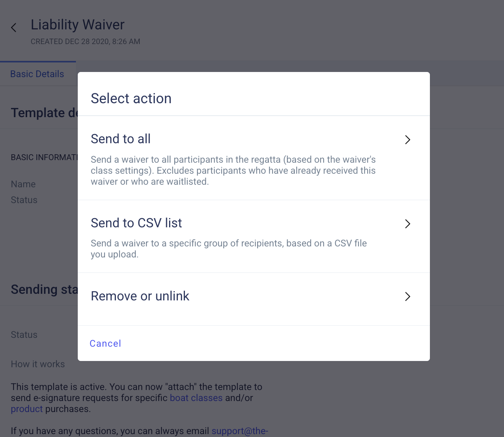The width and height of the screenshot is (504, 437).
Task: Click the chevron arrow for Send to CSV list
Action: click(407, 224)
